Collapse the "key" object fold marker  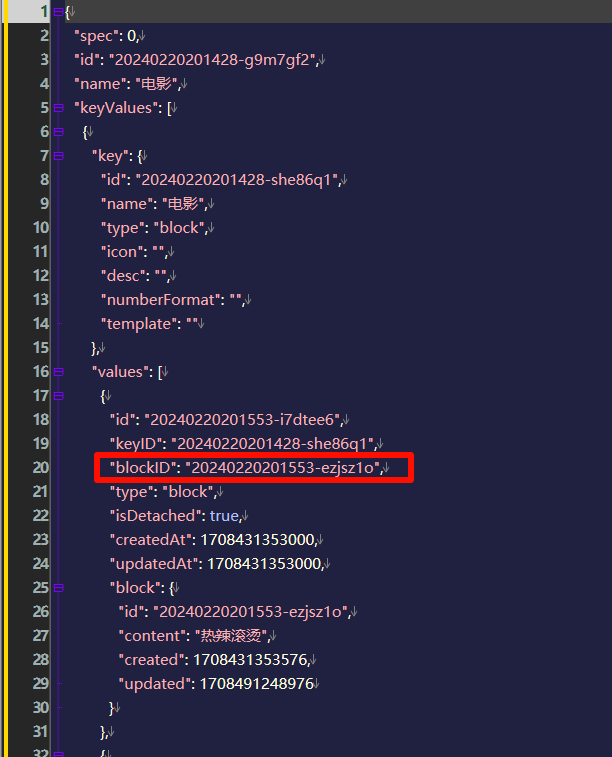58,155
